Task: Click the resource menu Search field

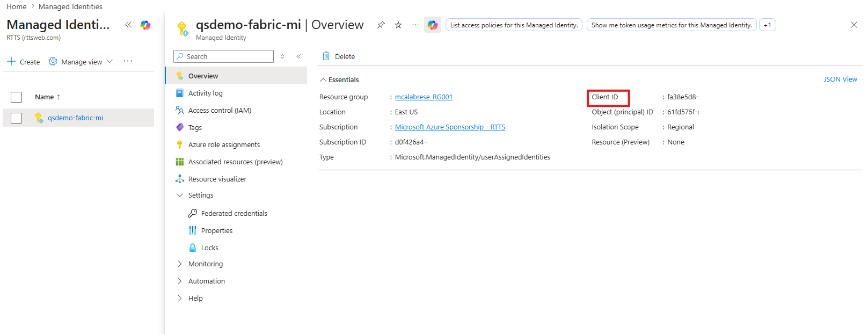Action: (x=224, y=56)
